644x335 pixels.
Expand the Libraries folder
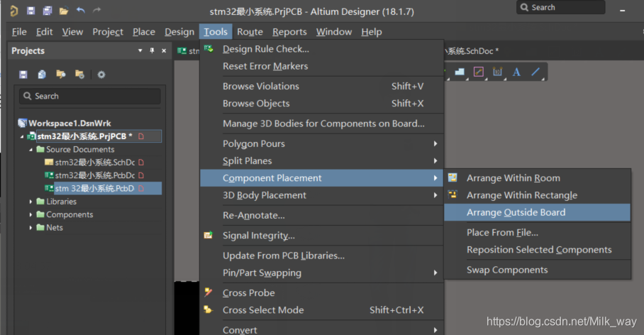click(30, 202)
